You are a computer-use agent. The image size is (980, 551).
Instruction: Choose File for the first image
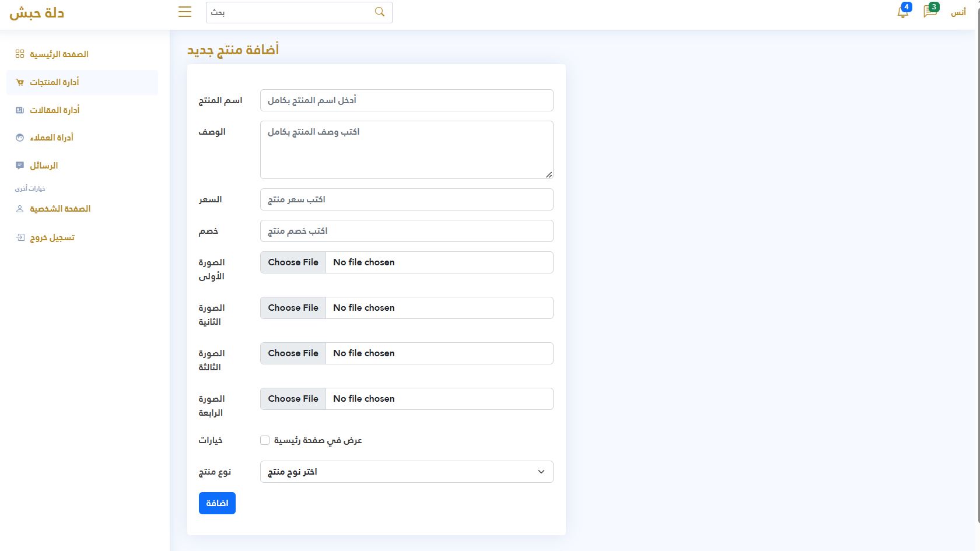pyautogui.click(x=293, y=262)
